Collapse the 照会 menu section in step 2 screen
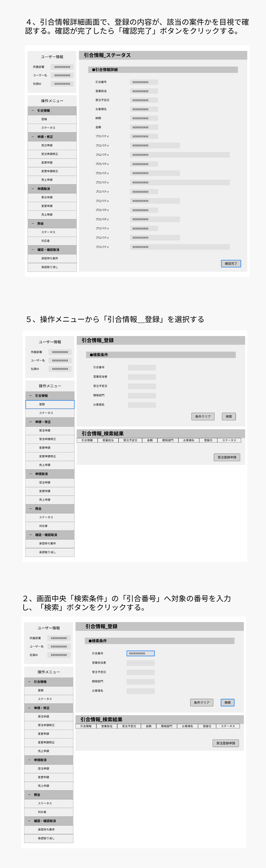 pos(29,794)
